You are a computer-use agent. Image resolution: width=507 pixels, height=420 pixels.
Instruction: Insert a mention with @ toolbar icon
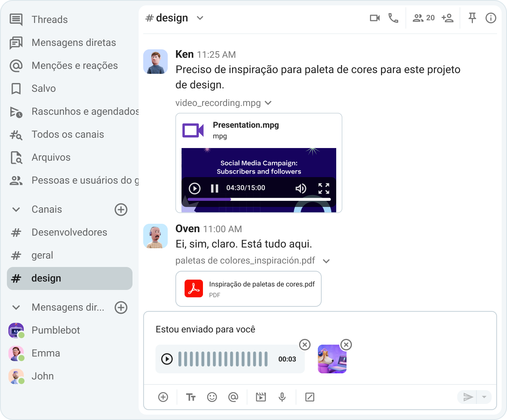pyautogui.click(x=233, y=397)
